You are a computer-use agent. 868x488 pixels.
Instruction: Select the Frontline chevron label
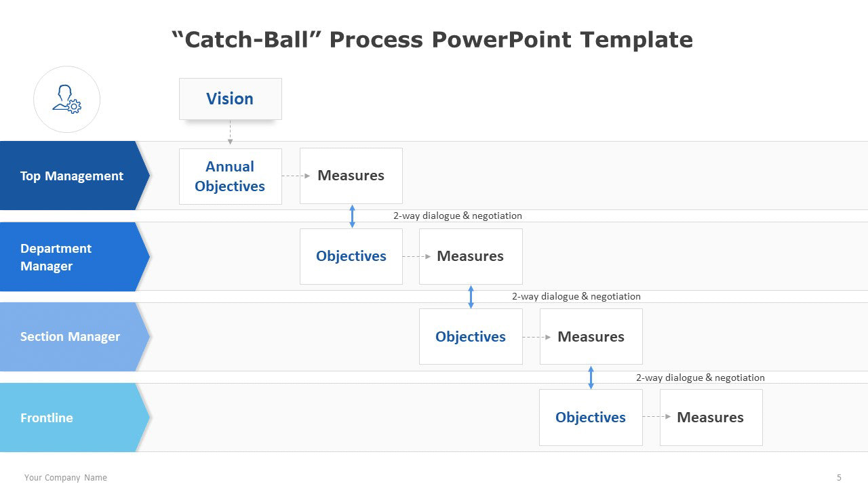pos(75,418)
